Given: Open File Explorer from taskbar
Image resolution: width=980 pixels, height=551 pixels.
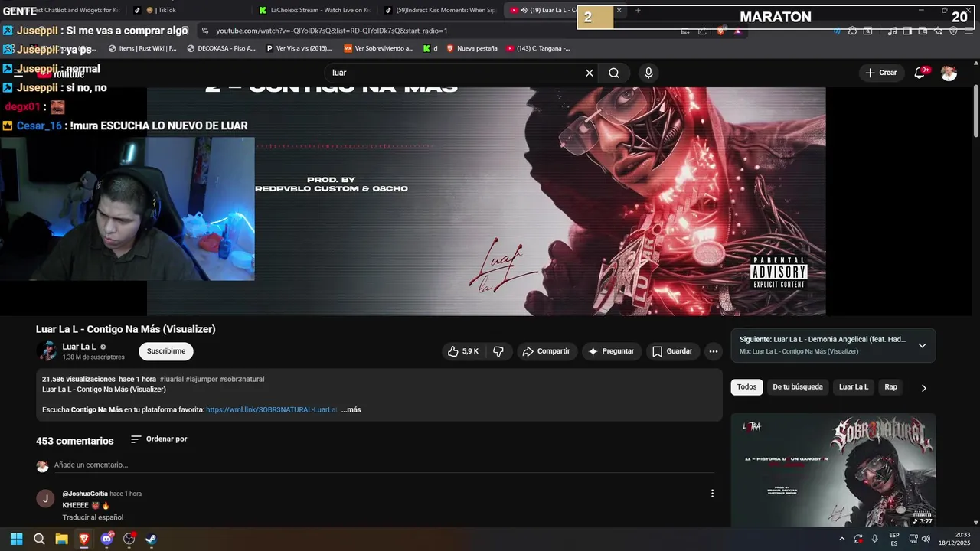Looking at the screenshot, I should 61,539.
